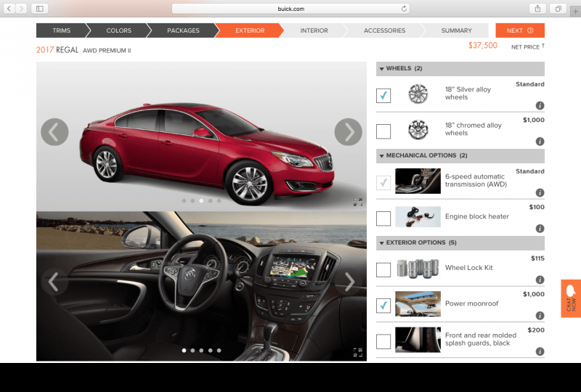This screenshot has height=392, width=581.
Task: Open info for Wheel Lock Kit
Action: pyautogui.click(x=540, y=279)
